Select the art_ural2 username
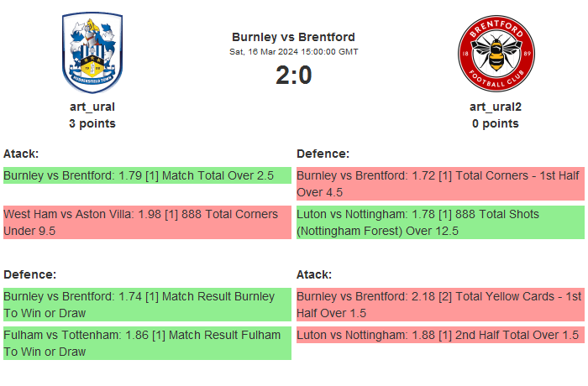 click(496, 107)
